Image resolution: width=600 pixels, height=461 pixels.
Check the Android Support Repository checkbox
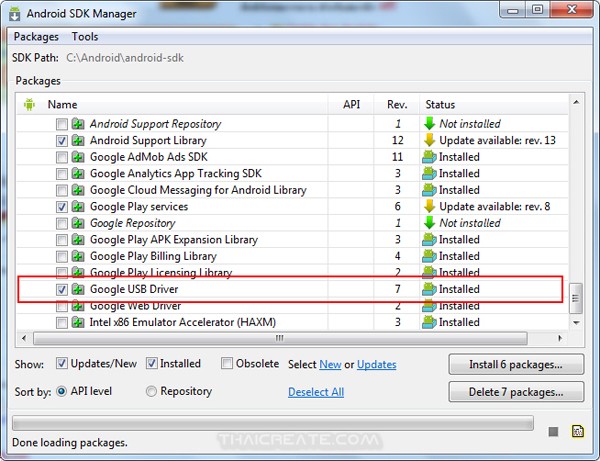(x=62, y=124)
